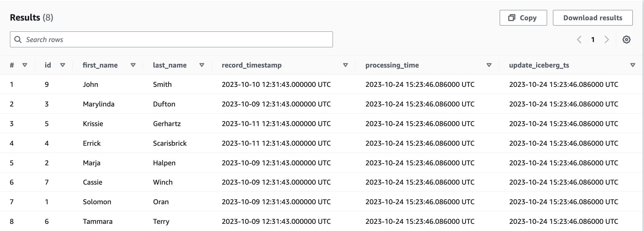Open the first_name column filter dropdown

(x=133, y=65)
